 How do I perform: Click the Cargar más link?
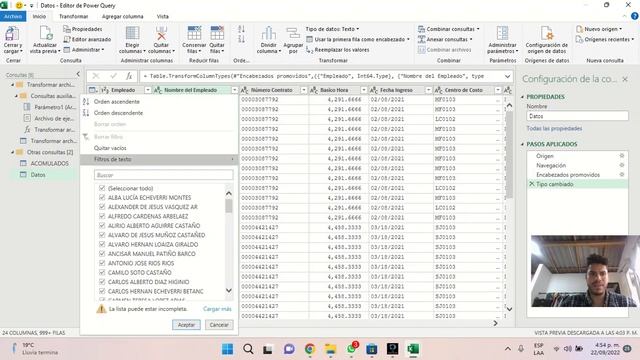pos(217,309)
